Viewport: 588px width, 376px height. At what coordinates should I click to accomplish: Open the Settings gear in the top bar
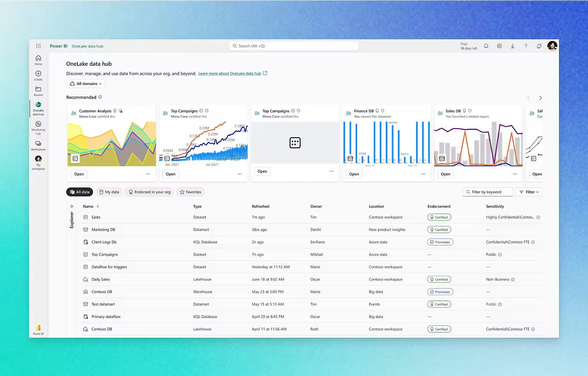pyautogui.click(x=499, y=46)
